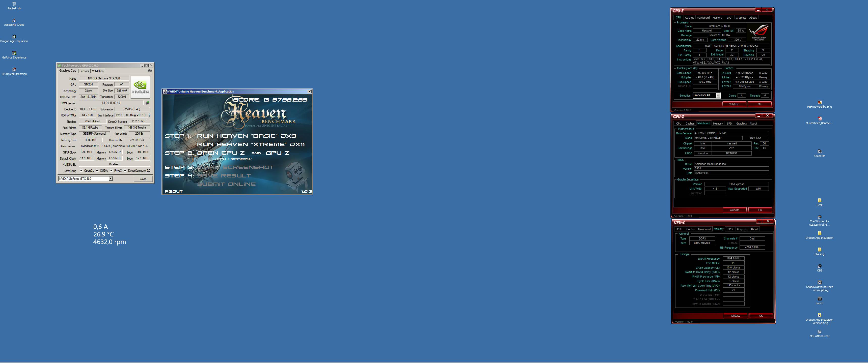The height and width of the screenshot is (363, 868).
Task: Open the Desk folder icon
Action: 820,201
